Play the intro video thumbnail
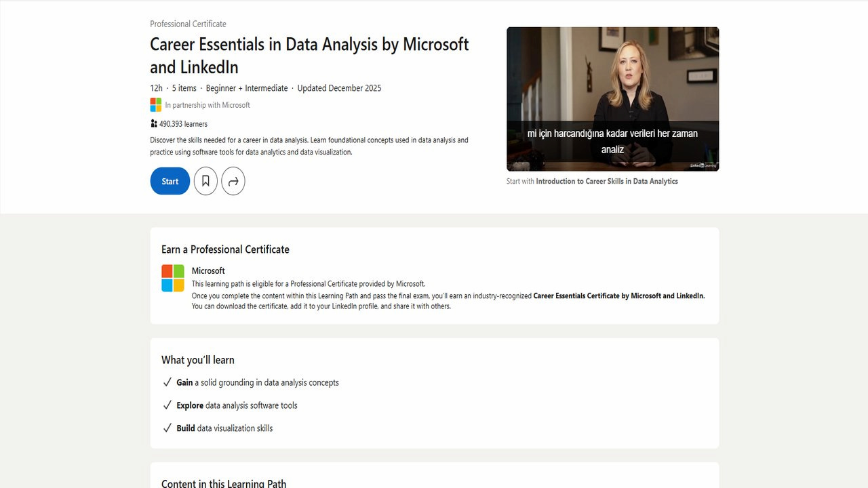Image resolution: width=868 pixels, height=488 pixels. pyautogui.click(x=612, y=99)
